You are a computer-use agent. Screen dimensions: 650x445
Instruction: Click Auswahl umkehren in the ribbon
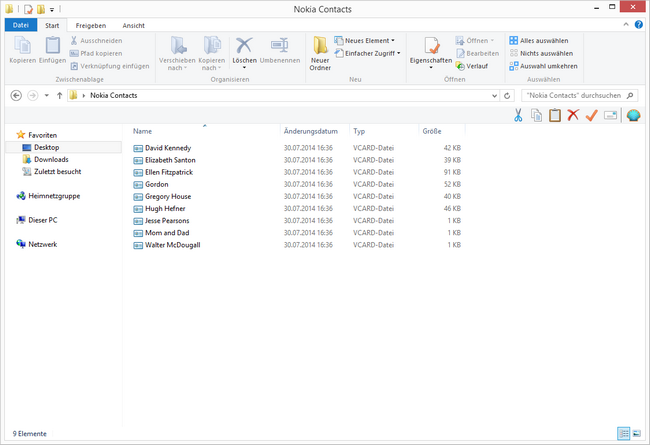click(543, 66)
